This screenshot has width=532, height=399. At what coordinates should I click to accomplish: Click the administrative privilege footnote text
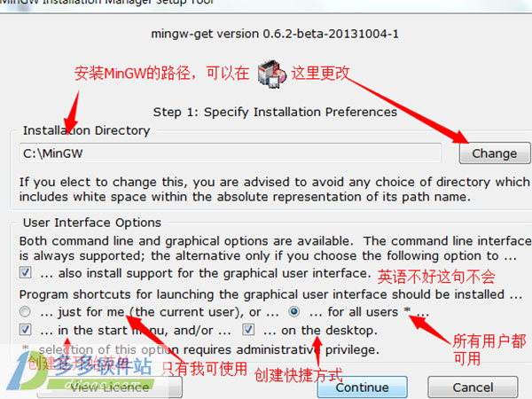209,349
